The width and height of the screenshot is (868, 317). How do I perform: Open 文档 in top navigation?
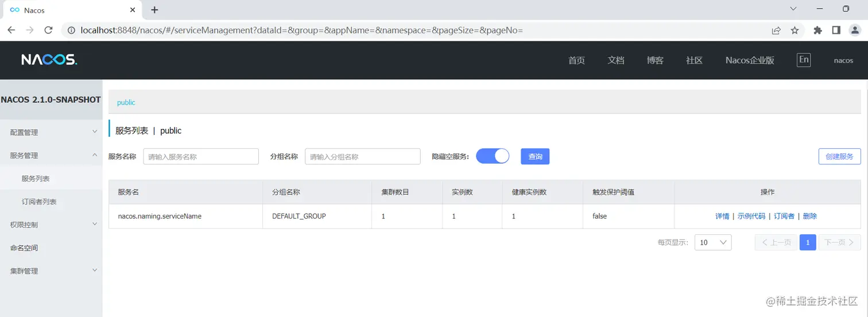tap(616, 60)
